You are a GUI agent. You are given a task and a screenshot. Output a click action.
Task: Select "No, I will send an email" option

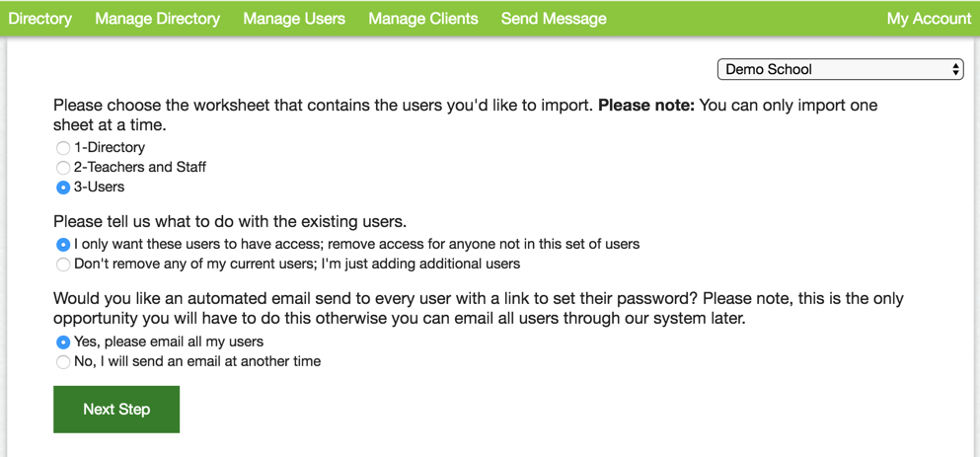tap(63, 362)
